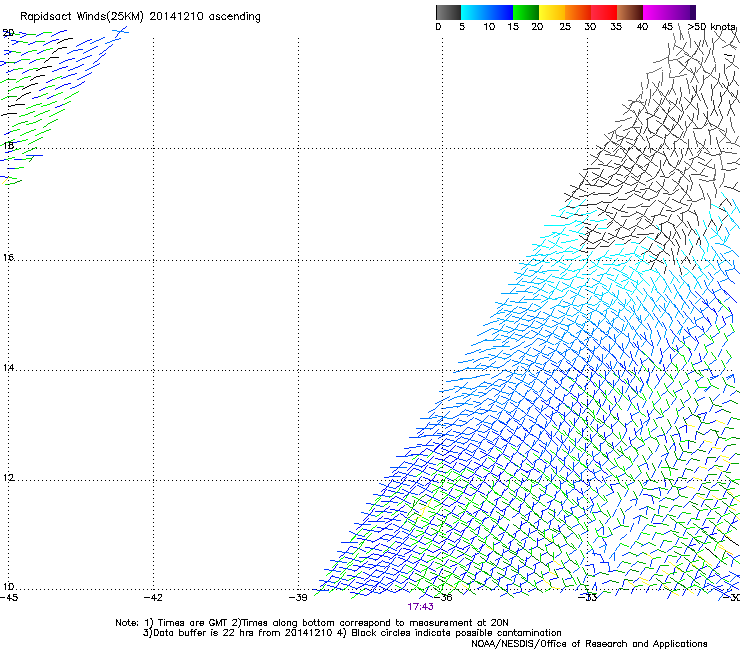Click the legend number 25
The width and height of the screenshot is (740, 650).
click(565, 27)
